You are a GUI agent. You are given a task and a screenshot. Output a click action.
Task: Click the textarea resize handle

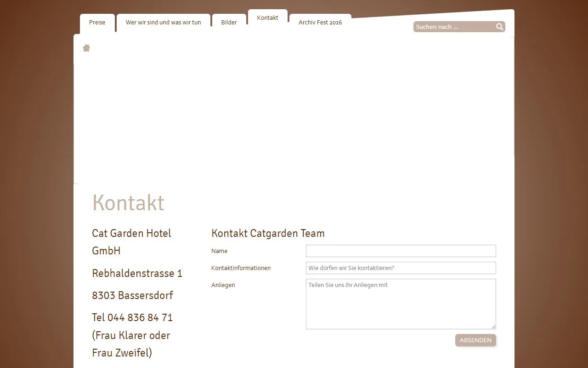(x=494, y=326)
